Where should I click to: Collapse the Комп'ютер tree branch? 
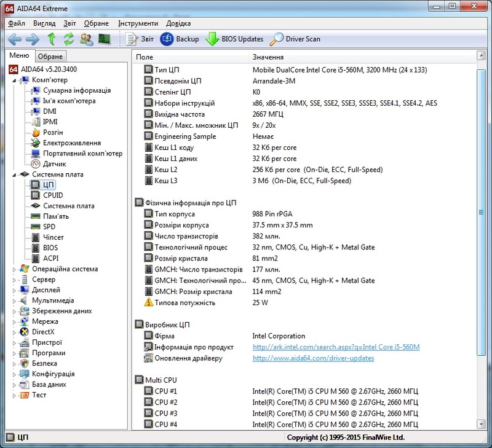[14, 81]
